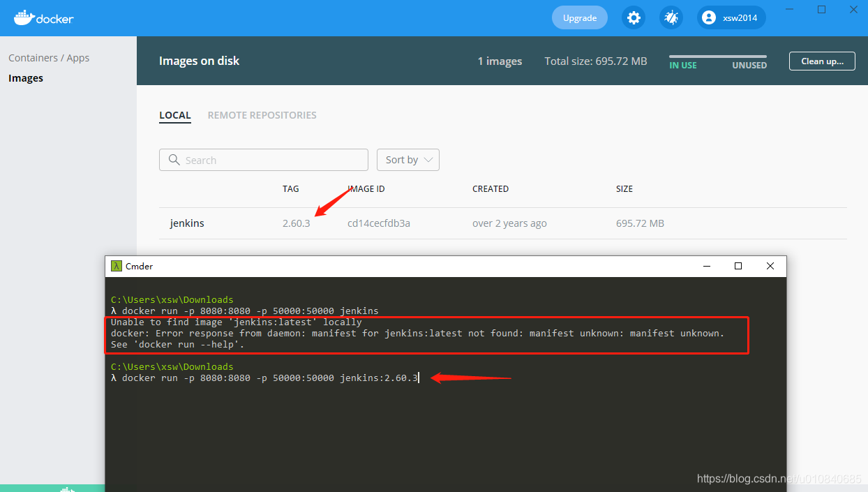Click the Clean up... button
The width and height of the screenshot is (868, 492).
822,61
